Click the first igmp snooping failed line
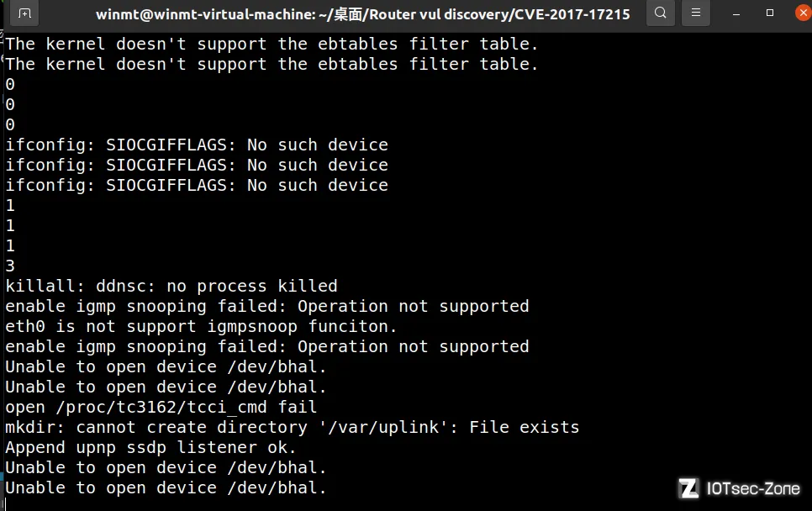Screen dimensions: 812x511 267,306
